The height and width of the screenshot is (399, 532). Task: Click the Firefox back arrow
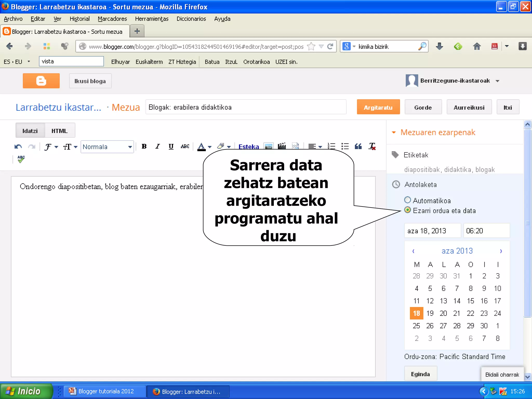(9, 46)
